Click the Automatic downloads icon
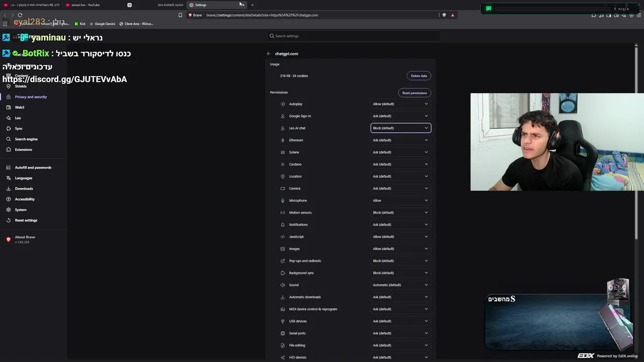This screenshot has width=644, height=362. tap(283, 297)
